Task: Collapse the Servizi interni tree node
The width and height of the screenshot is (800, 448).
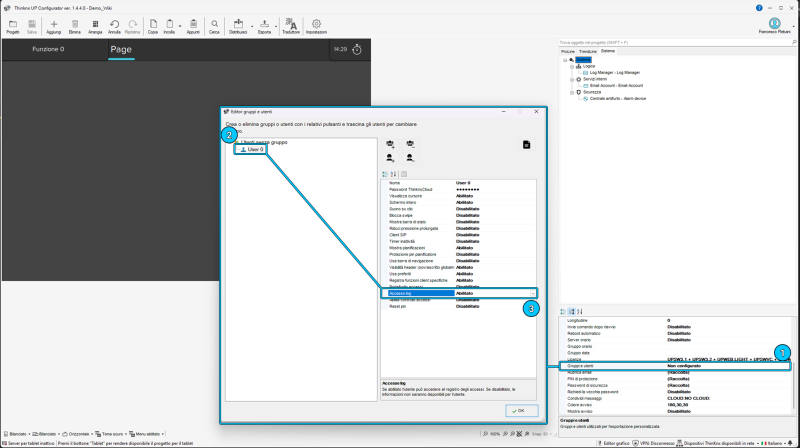Action: coord(572,80)
